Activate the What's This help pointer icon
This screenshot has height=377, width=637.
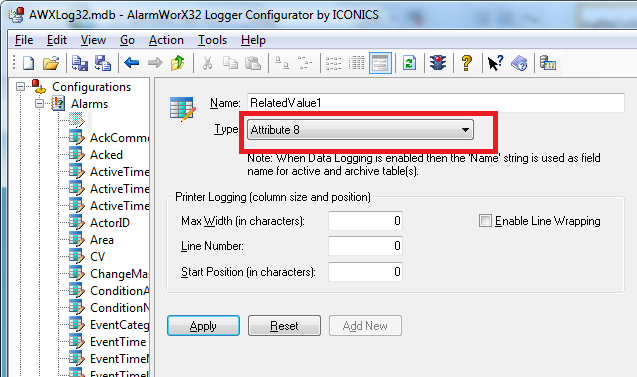(x=495, y=63)
